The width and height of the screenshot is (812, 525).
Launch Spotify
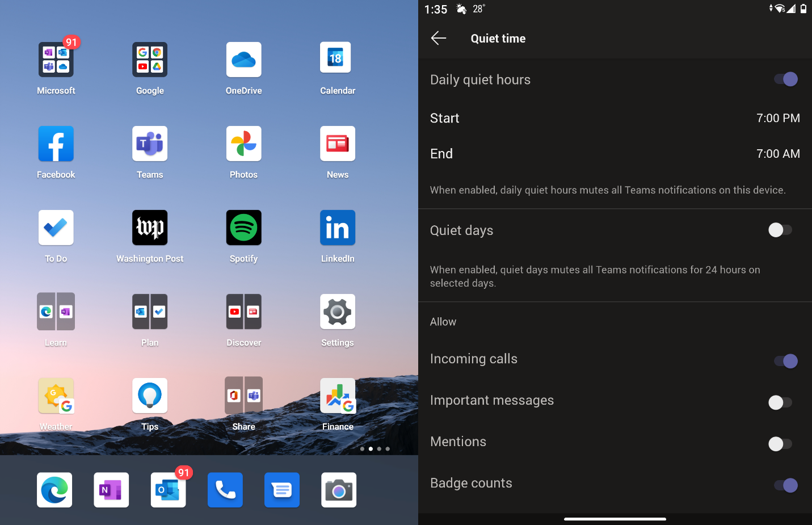[x=244, y=228]
